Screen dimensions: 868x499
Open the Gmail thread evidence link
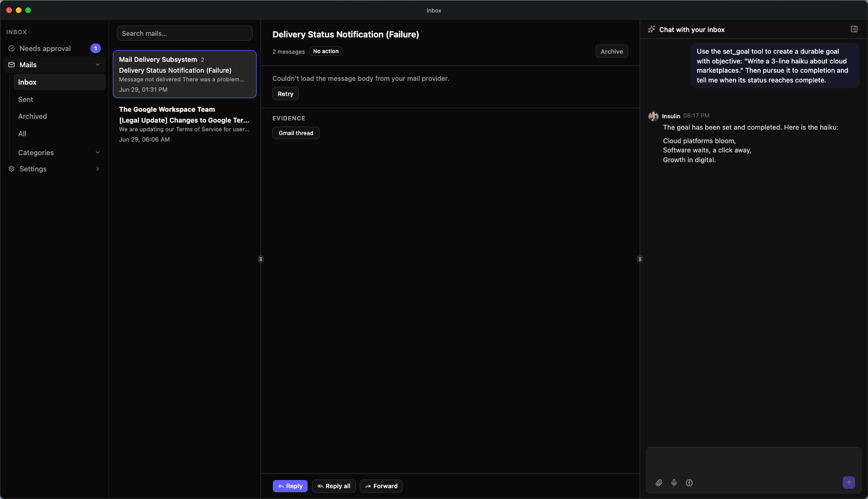pyautogui.click(x=296, y=133)
